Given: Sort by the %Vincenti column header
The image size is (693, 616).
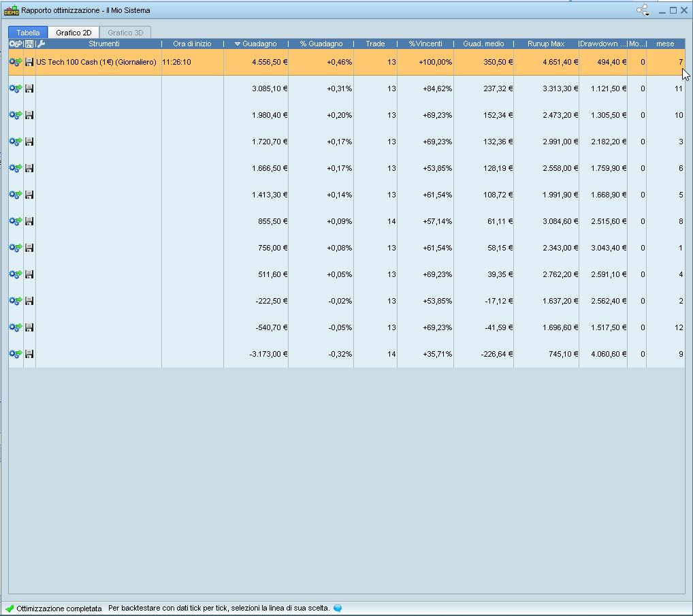Looking at the screenshot, I should click(x=425, y=44).
